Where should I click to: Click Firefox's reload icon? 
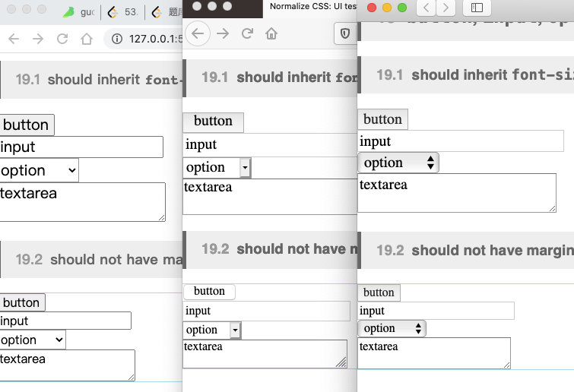point(247,33)
